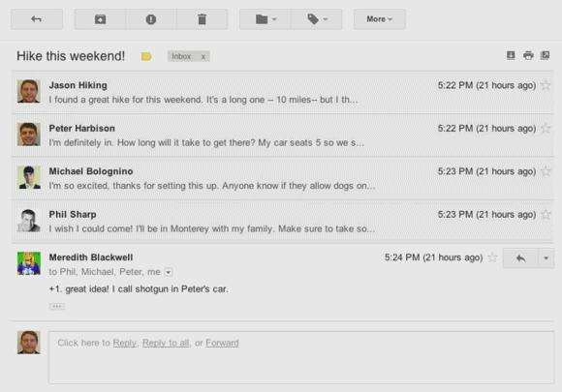Click the expand-all messages icon

coord(511,55)
